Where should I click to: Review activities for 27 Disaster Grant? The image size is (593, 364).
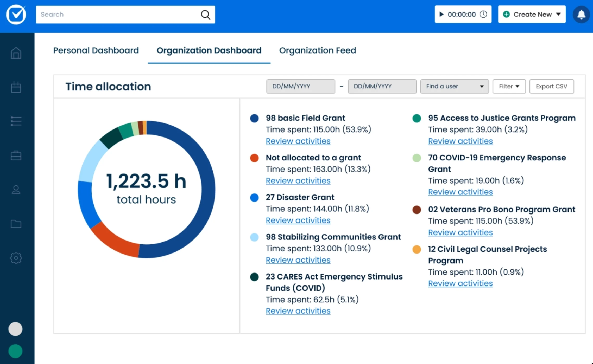[298, 220]
